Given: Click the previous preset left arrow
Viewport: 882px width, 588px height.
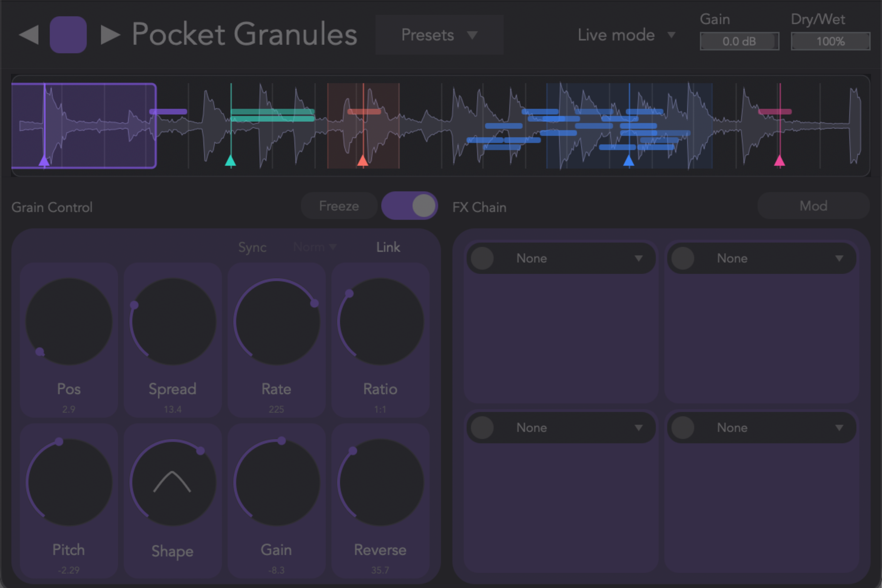Looking at the screenshot, I should pos(29,35).
